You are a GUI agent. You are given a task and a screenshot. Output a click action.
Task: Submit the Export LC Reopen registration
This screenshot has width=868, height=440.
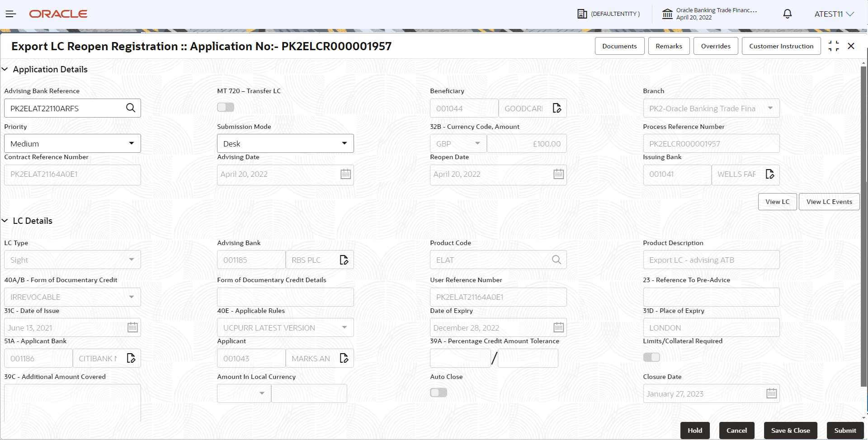pyautogui.click(x=844, y=430)
